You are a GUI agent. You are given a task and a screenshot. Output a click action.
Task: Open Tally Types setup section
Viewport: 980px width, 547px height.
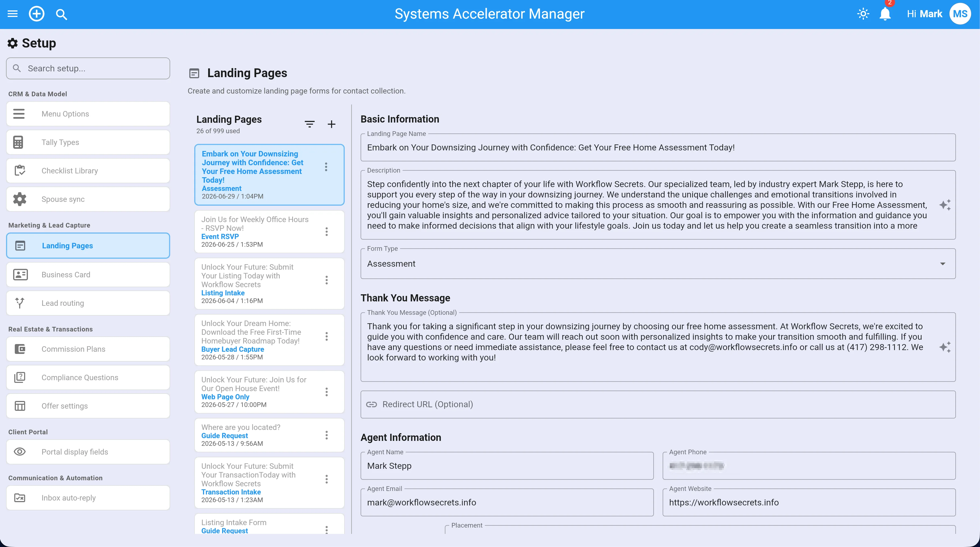click(x=88, y=142)
